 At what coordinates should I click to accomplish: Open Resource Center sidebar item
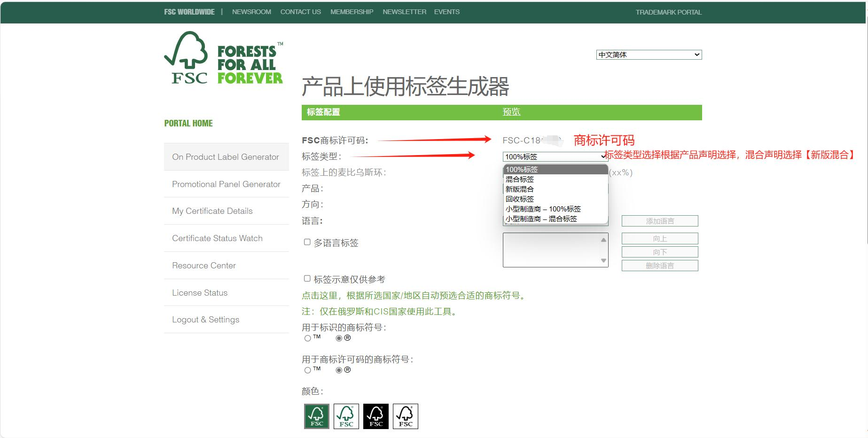(x=227, y=266)
